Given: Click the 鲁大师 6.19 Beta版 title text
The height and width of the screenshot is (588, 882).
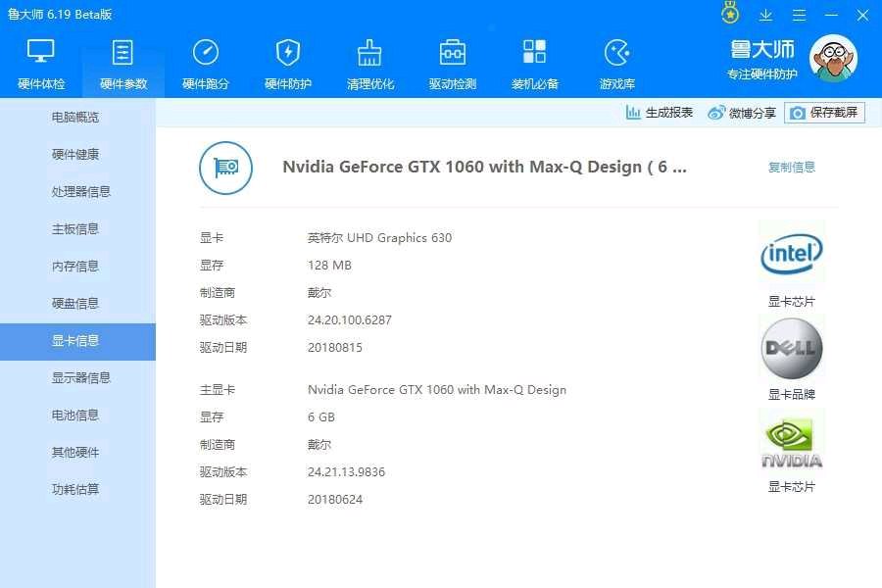Looking at the screenshot, I should 60,15.
